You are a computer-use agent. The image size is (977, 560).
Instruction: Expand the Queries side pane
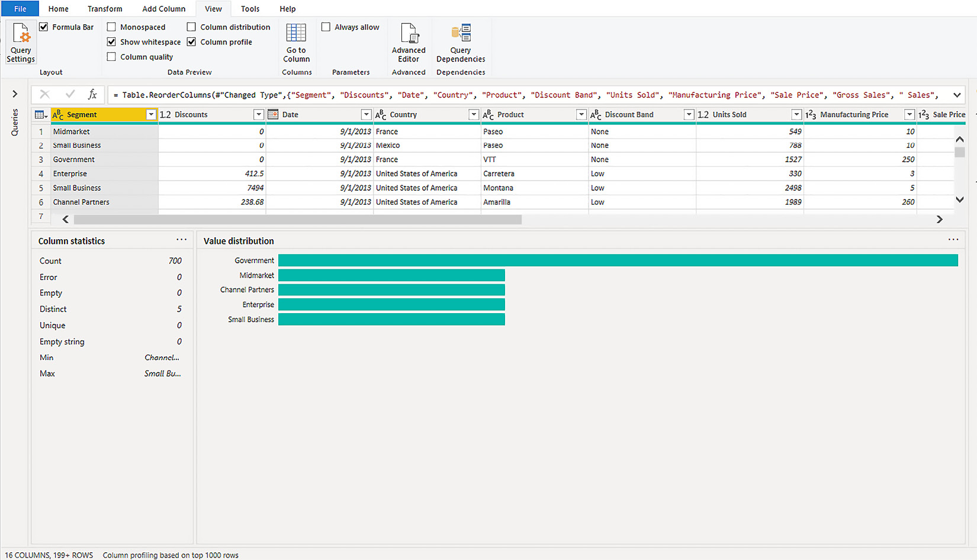tap(15, 94)
